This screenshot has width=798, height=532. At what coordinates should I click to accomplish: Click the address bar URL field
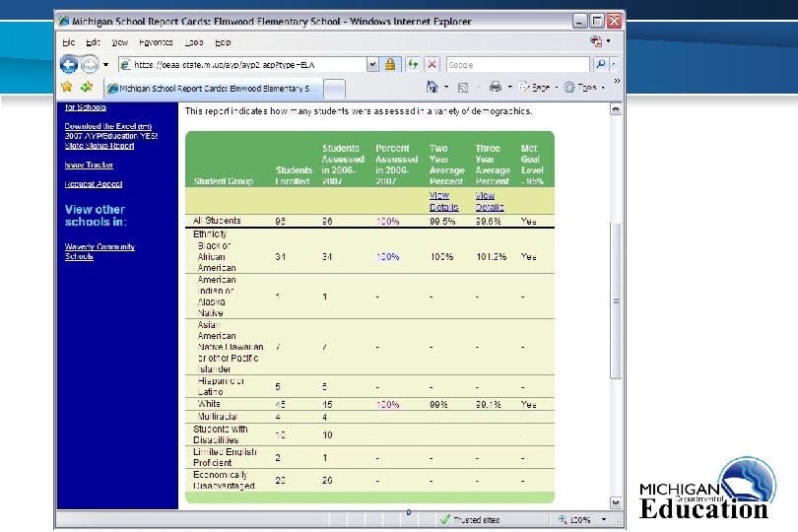tap(242, 65)
